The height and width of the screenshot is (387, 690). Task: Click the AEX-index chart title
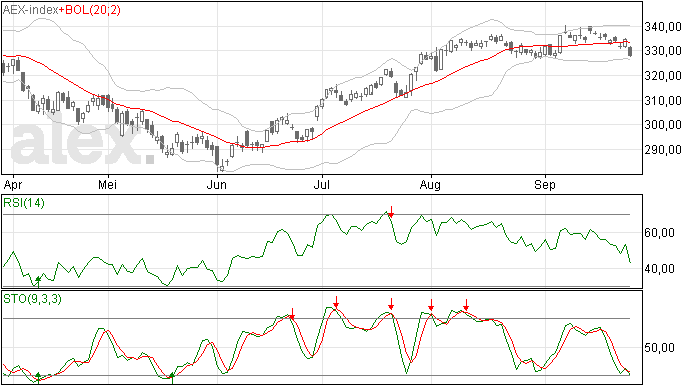[x=31, y=10]
